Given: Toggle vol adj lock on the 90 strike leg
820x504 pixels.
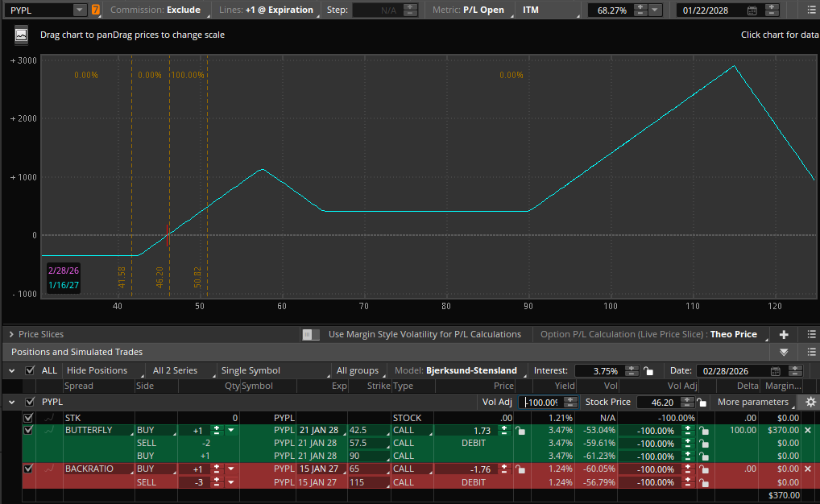Looking at the screenshot, I should tap(705, 456).
